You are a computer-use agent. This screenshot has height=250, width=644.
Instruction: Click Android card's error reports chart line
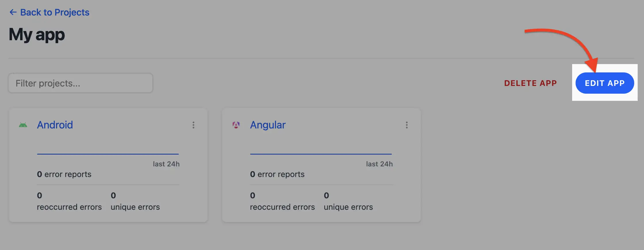coord(108,154)
